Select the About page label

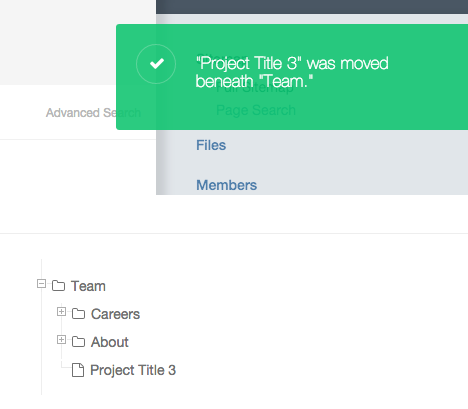[x=110, y=342]
